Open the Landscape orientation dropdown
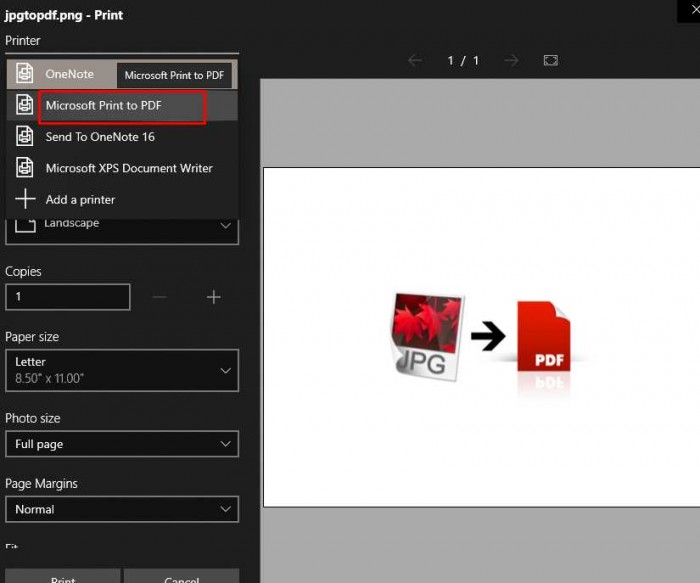 pos(122,231)
